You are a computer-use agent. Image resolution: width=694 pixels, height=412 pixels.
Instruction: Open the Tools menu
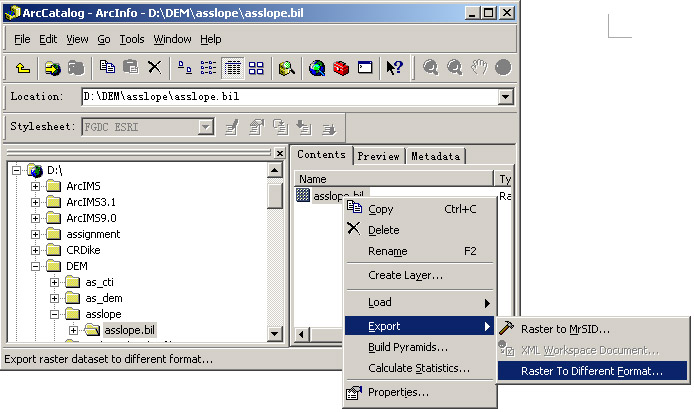click(132, 39)
